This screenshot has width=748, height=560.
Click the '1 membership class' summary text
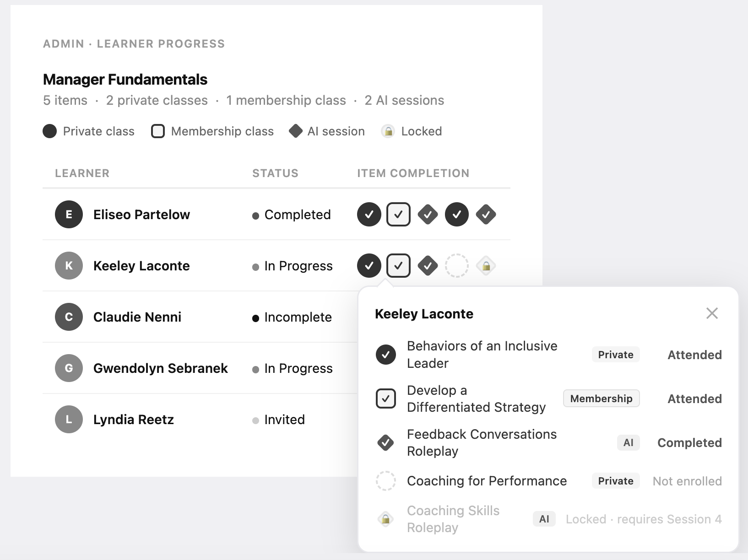[x=286, y=100]
